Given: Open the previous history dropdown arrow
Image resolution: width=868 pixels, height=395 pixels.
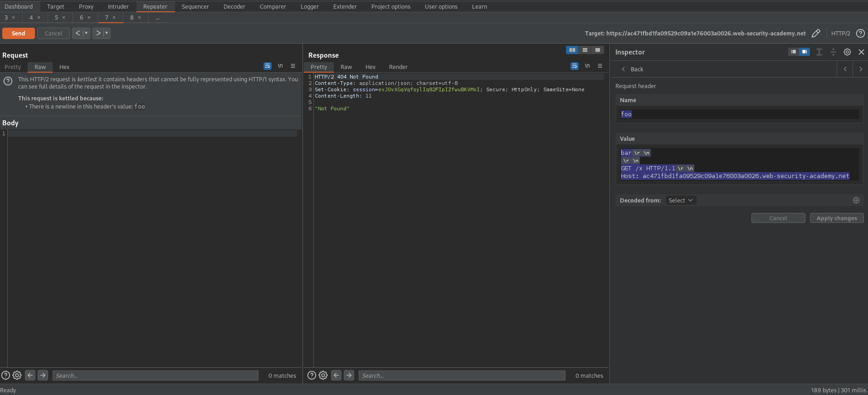Looking at the screenshot, I should click(86, 33).
